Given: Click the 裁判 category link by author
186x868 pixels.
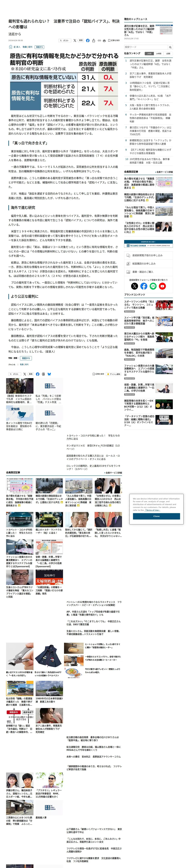Looking at the screenshot, I should point(30,47).
